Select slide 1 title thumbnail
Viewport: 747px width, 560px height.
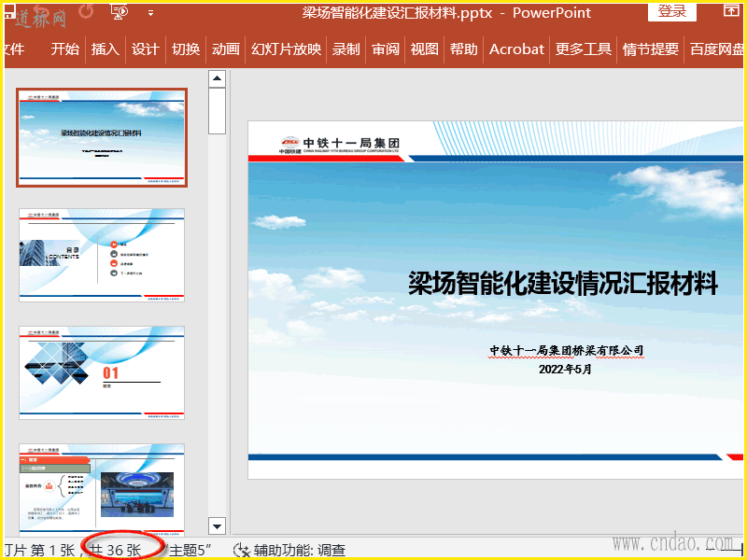[102, 137]
